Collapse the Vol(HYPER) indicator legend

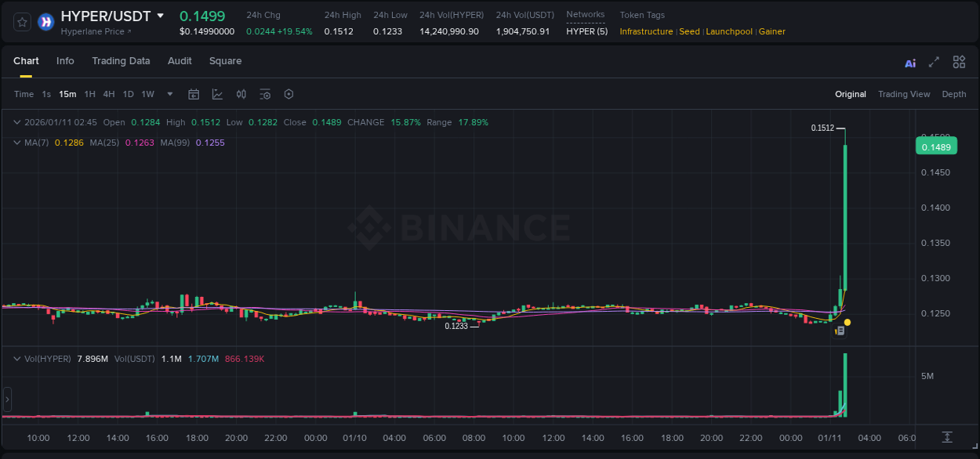(x=17, y=358)
